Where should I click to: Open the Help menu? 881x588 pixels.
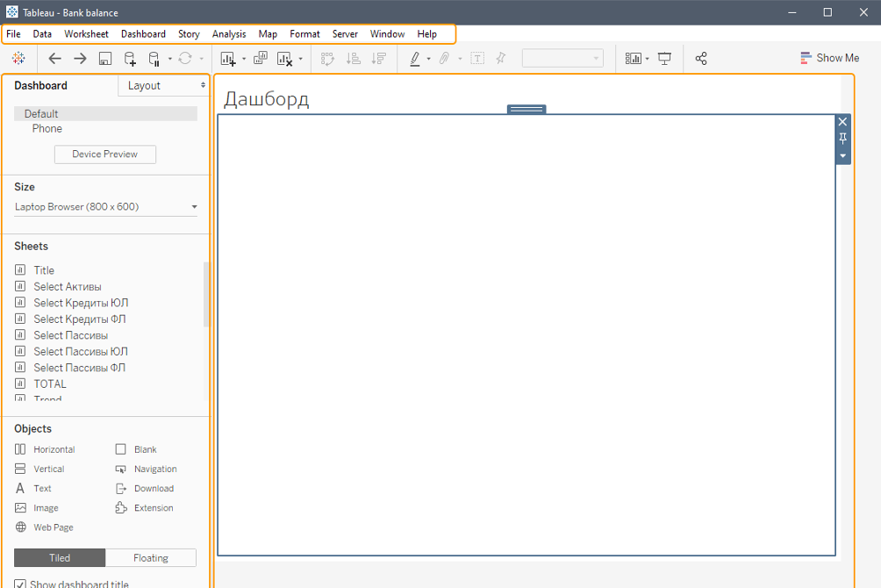427,33
